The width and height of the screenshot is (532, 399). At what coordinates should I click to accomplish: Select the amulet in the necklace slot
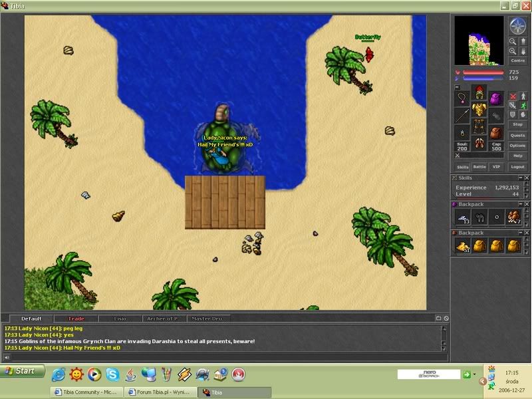pyautogui.click(x=462, y=98)
